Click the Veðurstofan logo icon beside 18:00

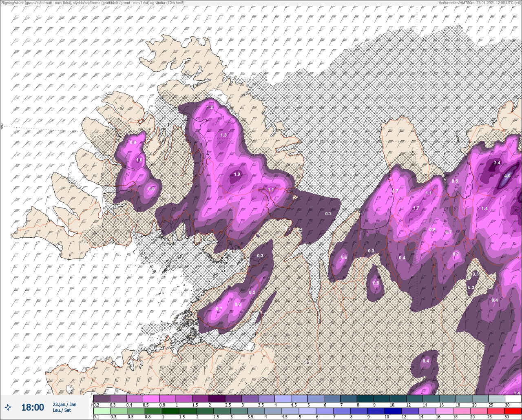8,407
